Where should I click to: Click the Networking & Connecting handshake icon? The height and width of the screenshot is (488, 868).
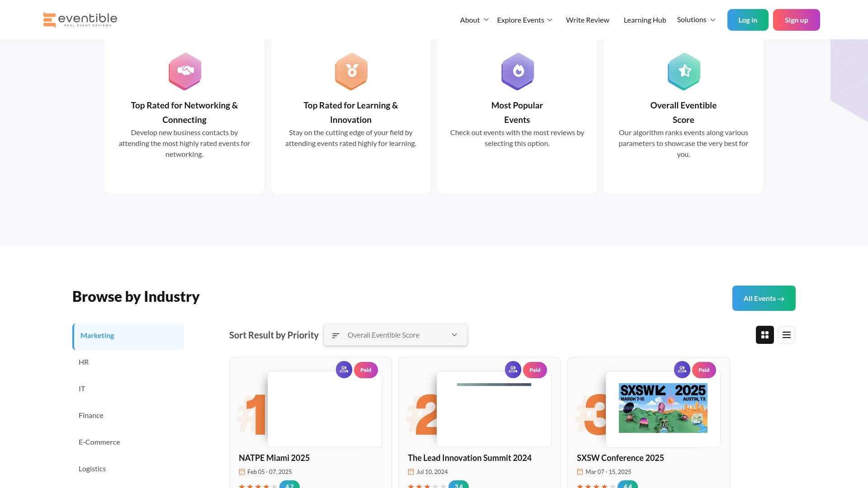click(185, 71)
